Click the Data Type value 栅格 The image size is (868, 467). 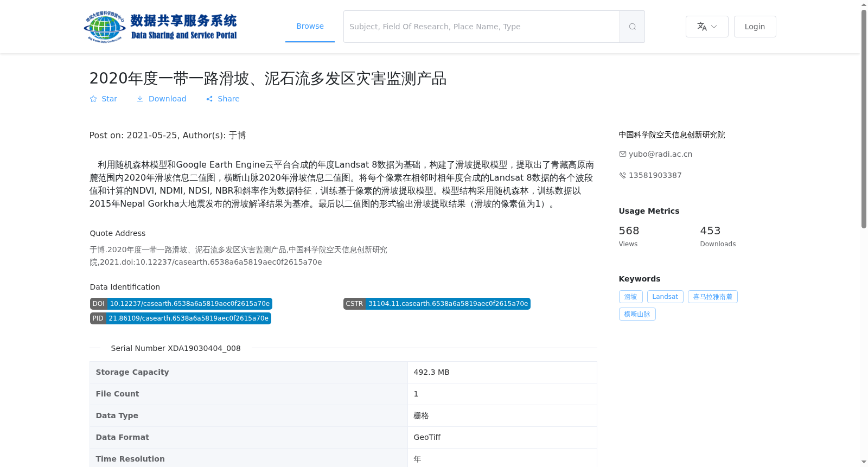click(421, 415)
